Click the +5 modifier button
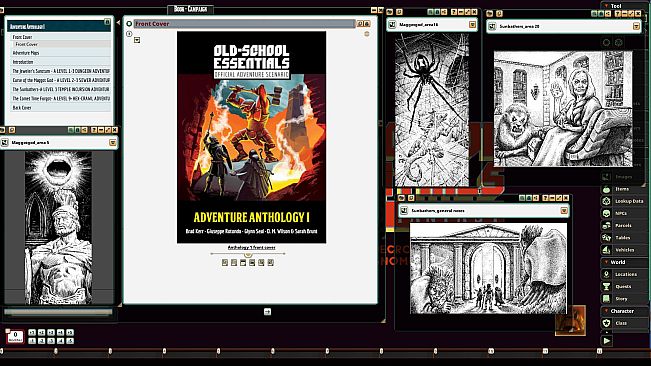Screen dimensions: 651x366 pyautogui.click(x=70, y=332)
